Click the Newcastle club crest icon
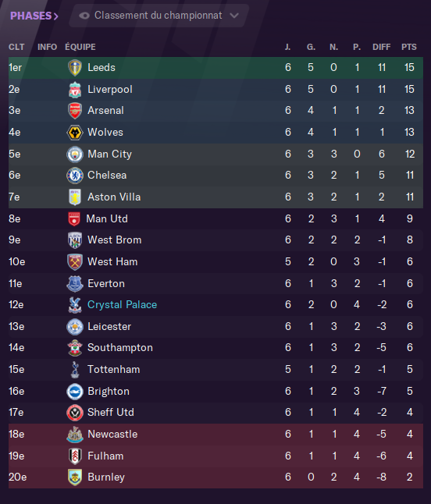Viewport: 431px width, 504px height. [x=75, y=435]
